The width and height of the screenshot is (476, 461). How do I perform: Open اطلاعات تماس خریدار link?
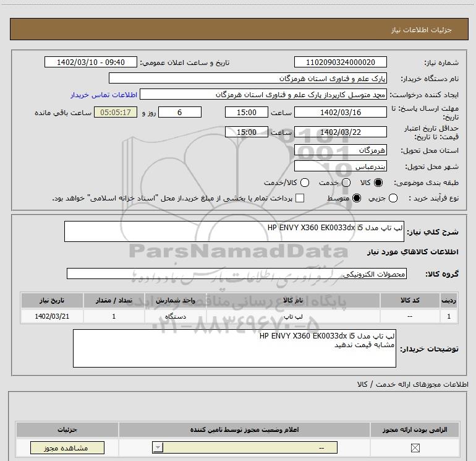tap(104, 95)
